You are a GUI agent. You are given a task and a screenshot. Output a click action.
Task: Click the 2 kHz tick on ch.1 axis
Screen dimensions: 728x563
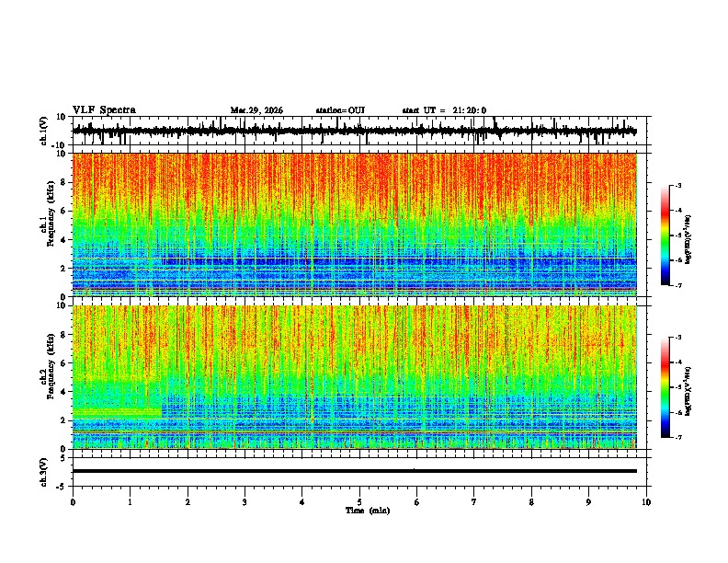65,269
